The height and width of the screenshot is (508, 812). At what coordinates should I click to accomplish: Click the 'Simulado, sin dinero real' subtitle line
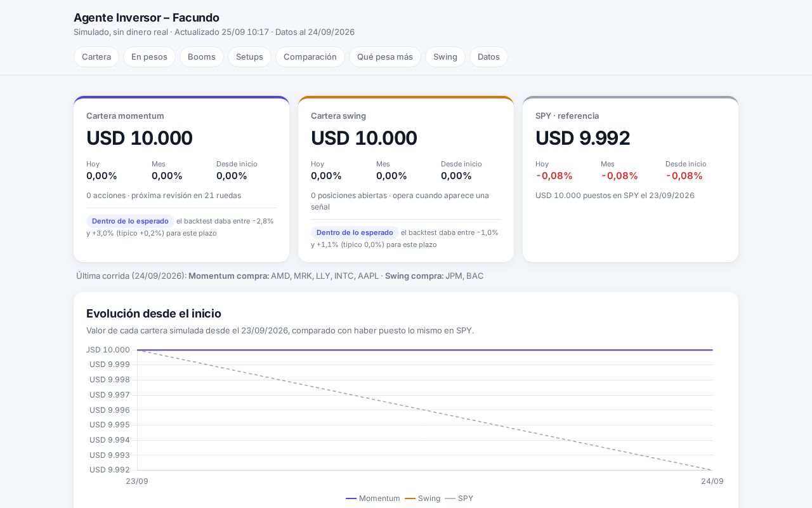click(214, 32)
